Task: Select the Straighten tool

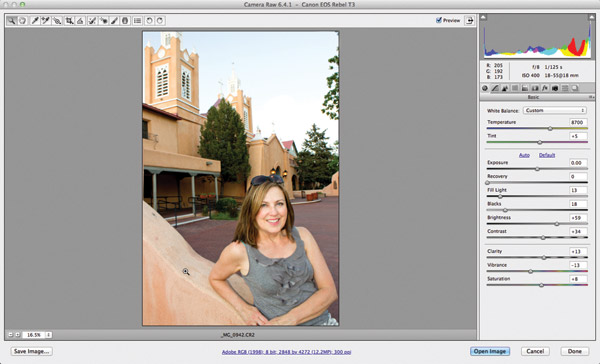Action: tap(80, 21)
